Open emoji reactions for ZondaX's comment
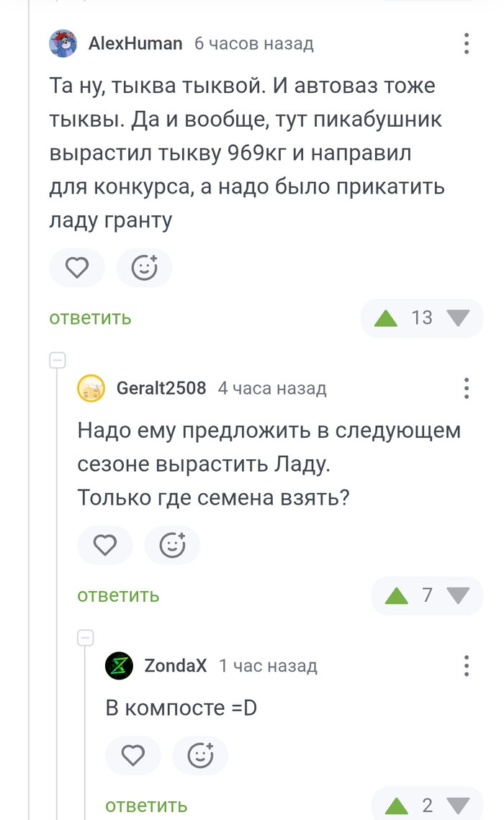This screenshot has height=820, width=504. 199,755
